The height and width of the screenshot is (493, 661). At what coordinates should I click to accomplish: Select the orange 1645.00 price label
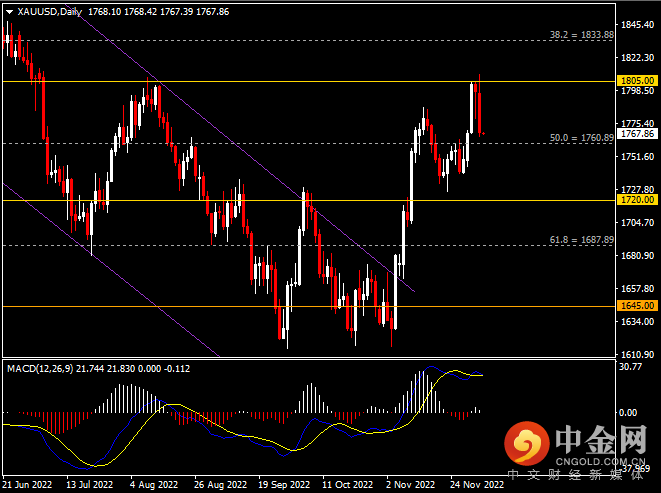(x=636, y=306)
